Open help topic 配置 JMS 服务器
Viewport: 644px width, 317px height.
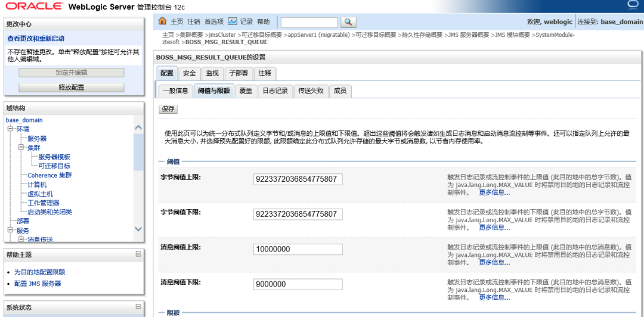pyautogui.click(x=38, y=283)
